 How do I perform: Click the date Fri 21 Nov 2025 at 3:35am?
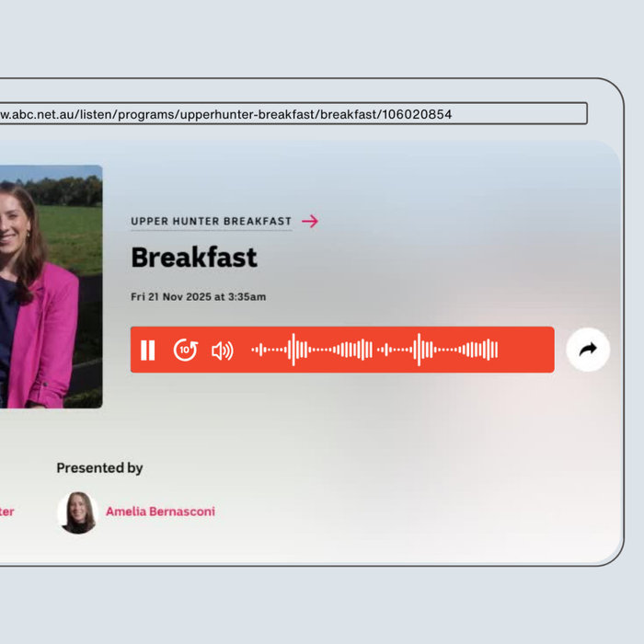point(199,296)
